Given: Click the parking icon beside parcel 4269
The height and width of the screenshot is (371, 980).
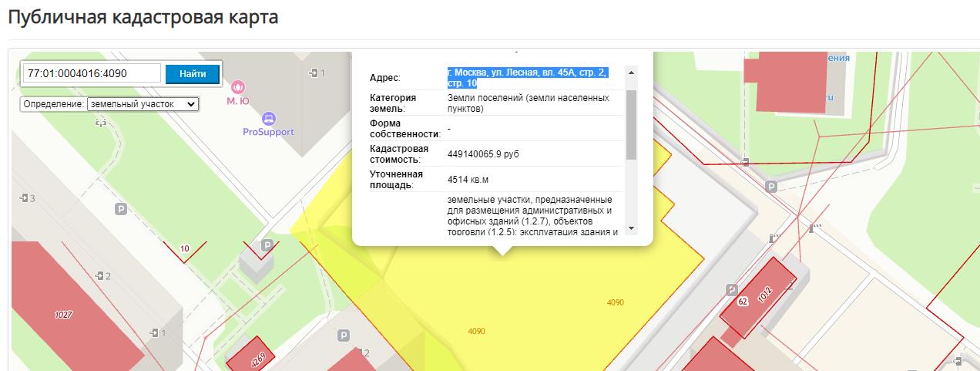Looking at the screenshot, I should tap(344, 336).
